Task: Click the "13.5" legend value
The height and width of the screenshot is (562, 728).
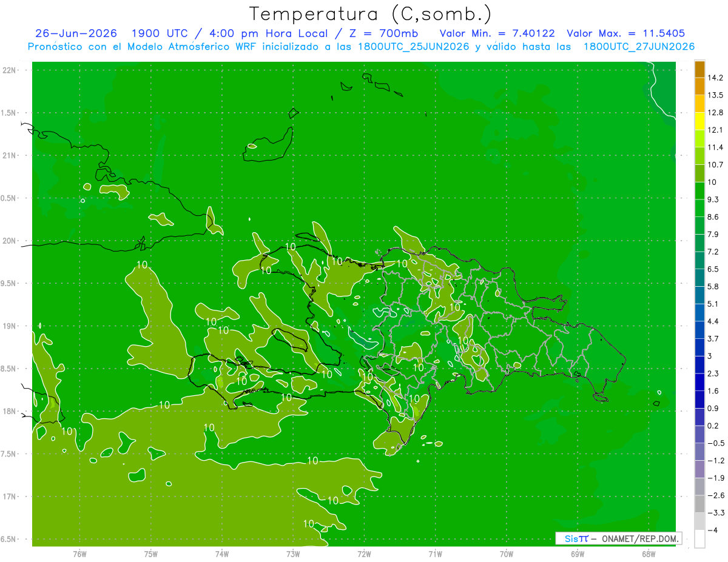Action: 716,95
